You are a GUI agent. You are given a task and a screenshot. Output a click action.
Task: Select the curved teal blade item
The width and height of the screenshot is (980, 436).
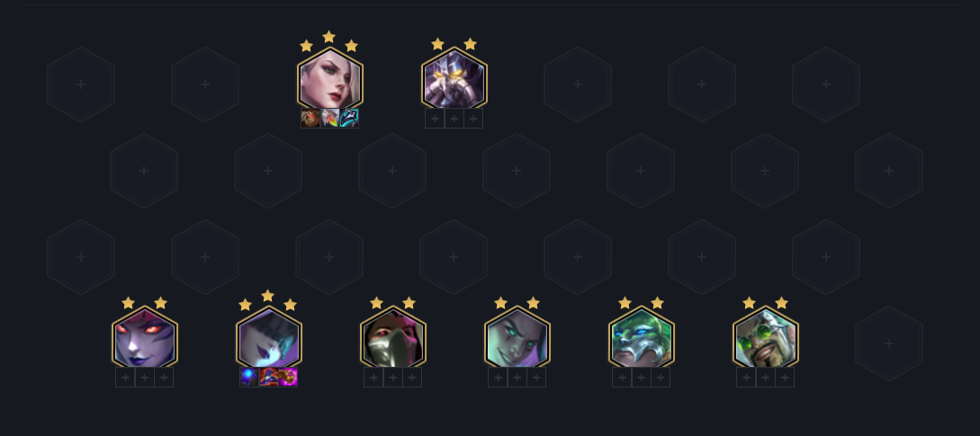coord(349,118)
